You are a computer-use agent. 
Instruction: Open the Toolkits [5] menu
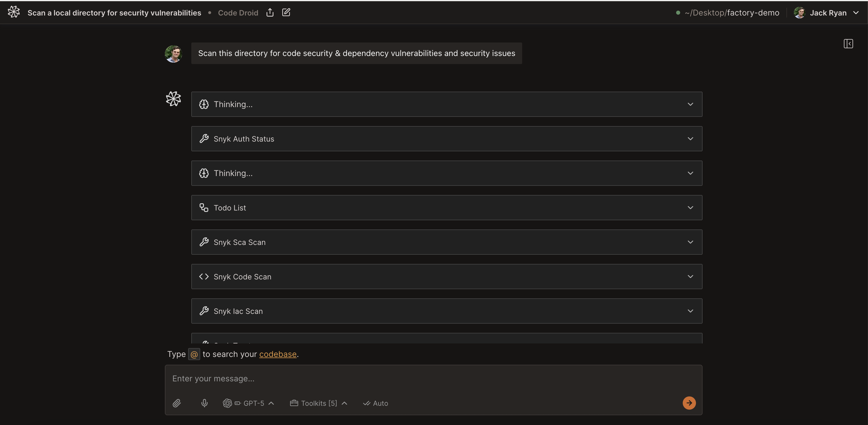[319, 403]
